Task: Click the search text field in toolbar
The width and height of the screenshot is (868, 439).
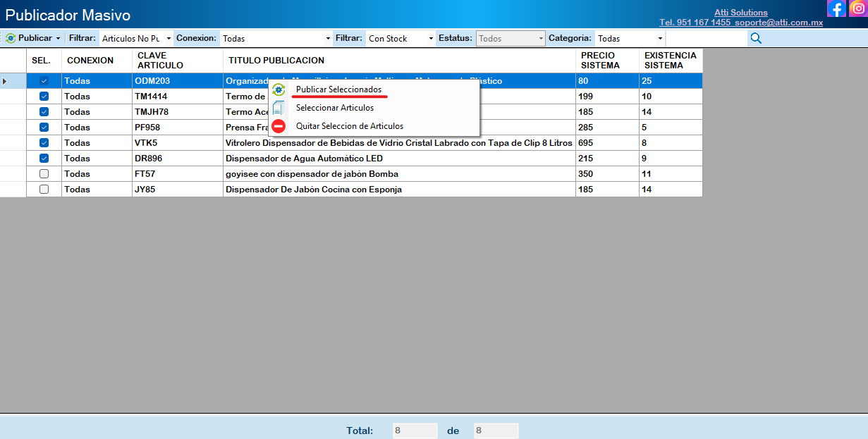Action: pyautogui.click(x=706, y=38)
